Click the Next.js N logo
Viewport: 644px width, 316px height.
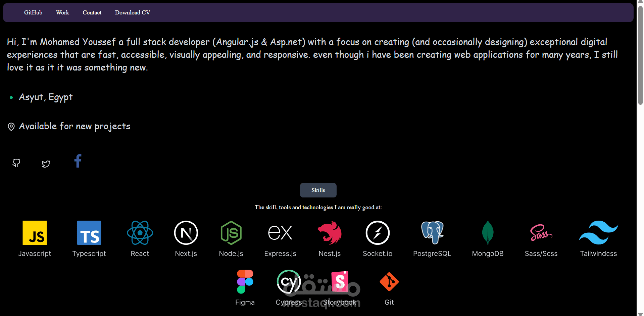pyautogui.click(x=186, y=233)
